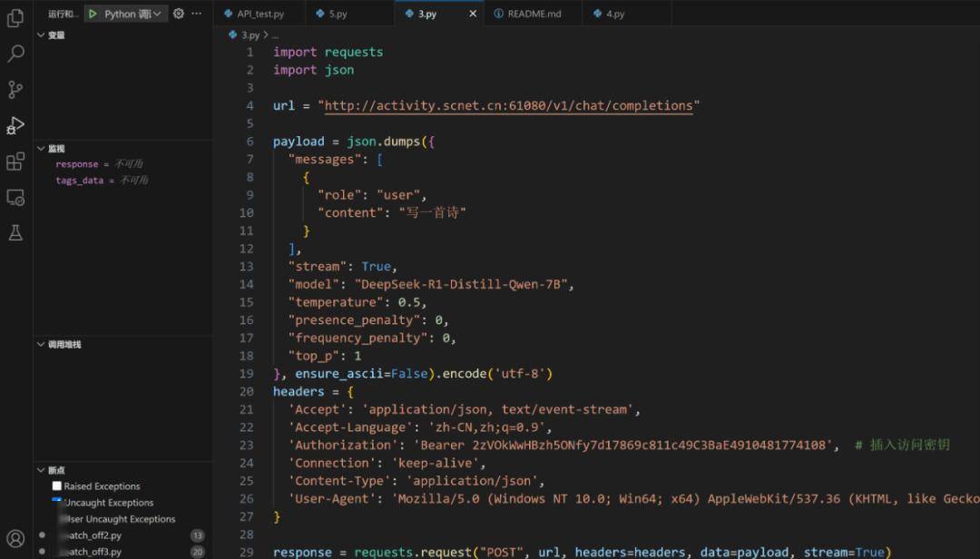
Task: Click the Accounts profile icon
Action: coord(15,539)
